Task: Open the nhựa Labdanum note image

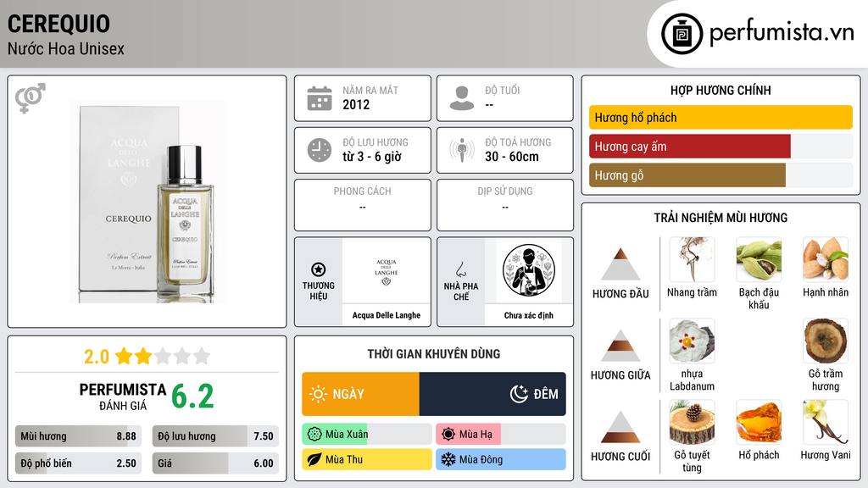Action: point(692,341)
